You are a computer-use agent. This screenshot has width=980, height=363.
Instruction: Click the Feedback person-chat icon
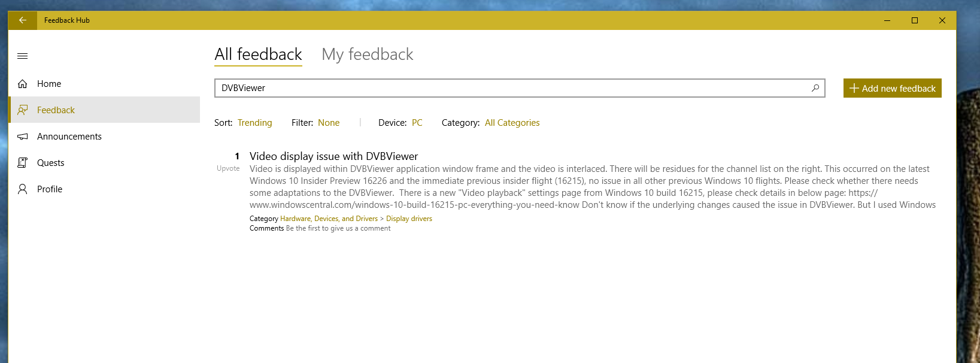click(23, 110)
